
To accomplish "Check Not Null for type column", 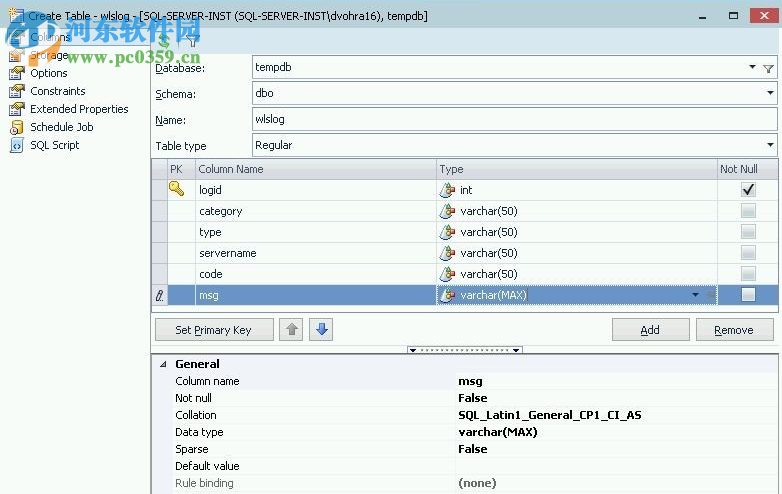I will click(748, 232).
